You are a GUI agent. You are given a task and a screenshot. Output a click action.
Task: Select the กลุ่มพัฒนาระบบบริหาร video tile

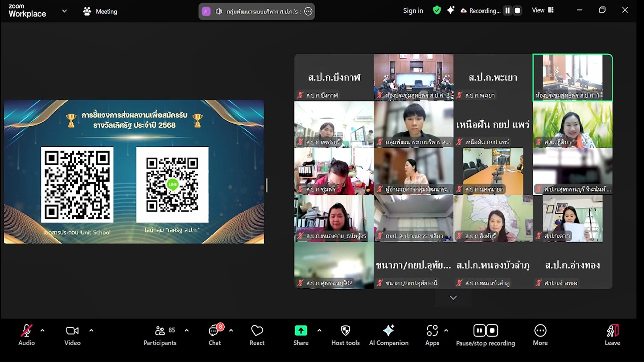pyautogui.click(x=414, y=124)
